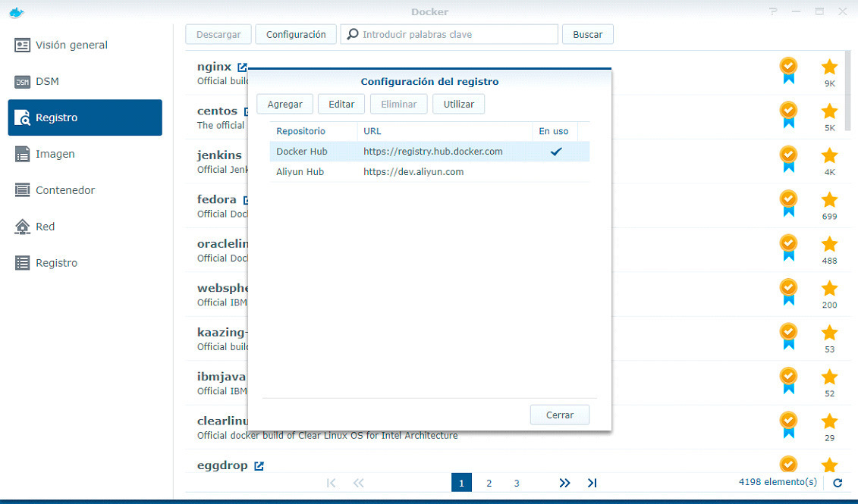This screenshot has height=504, width=858.
Task: Click the official badge with 488 stars
Action: pyautogui.click(x=788, y=248)
